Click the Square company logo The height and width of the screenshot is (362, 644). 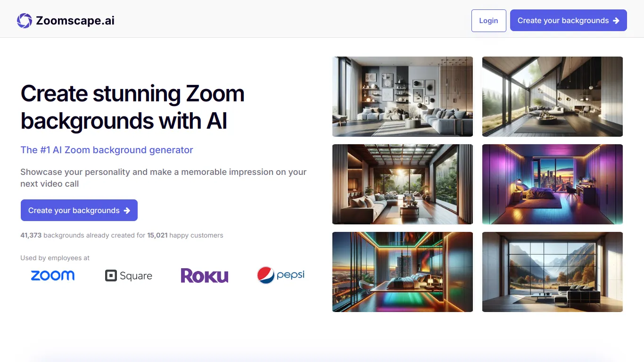pos(129,276)
